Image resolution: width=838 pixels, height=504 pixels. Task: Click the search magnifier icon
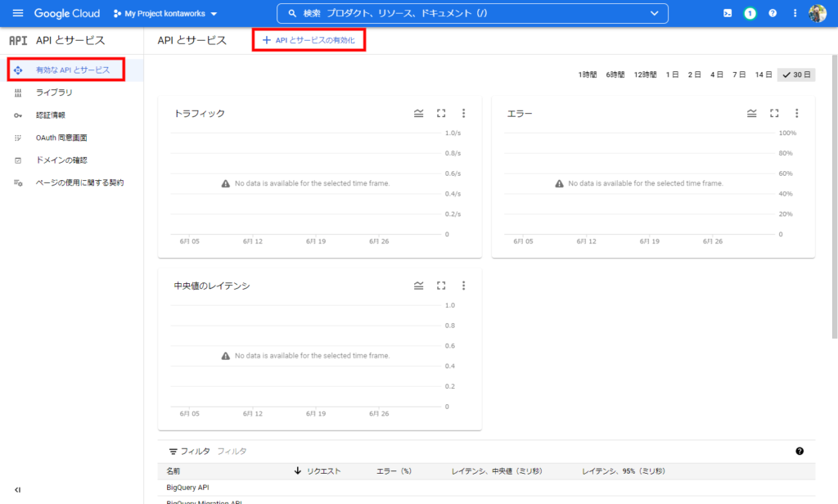(292, 13)
